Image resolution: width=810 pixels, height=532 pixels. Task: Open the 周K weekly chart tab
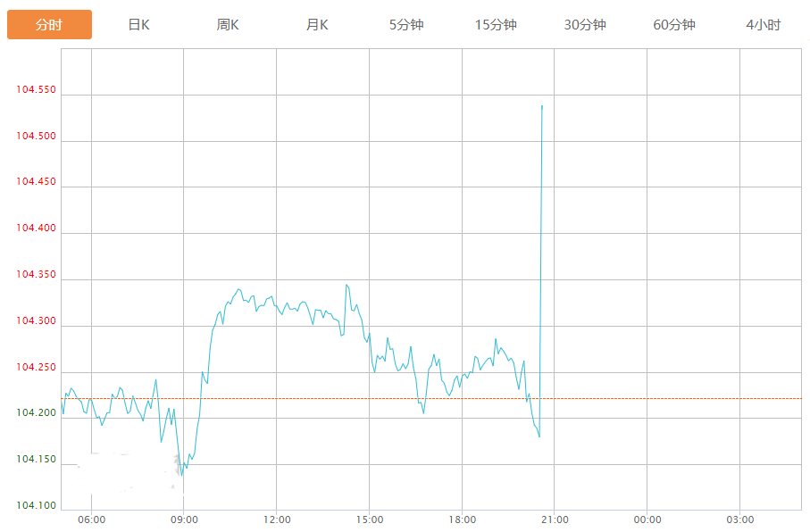(228, 25)
